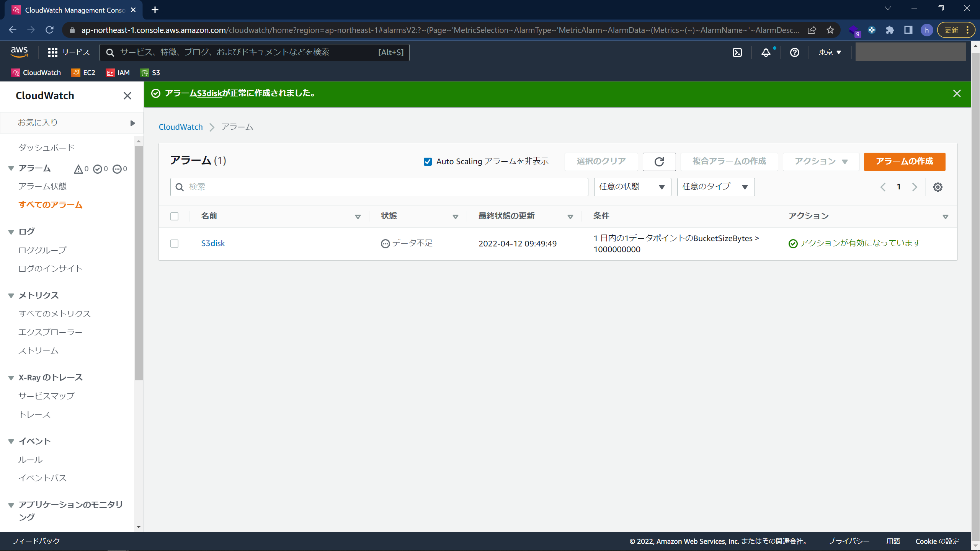
Task: Open S3disk link in success banner
Action: (209, 93)
